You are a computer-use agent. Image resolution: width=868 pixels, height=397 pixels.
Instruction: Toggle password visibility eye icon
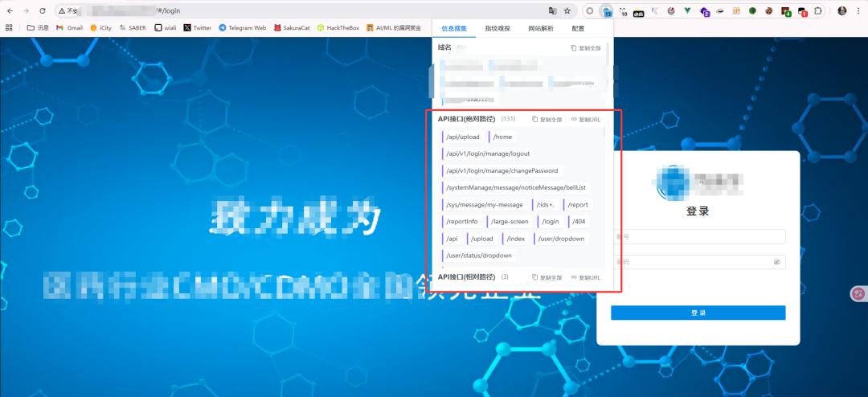pos(776,262)
